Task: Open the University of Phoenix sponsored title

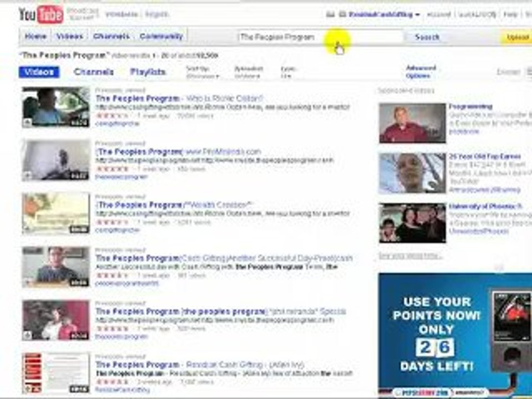Action: (x=486, y=206)
